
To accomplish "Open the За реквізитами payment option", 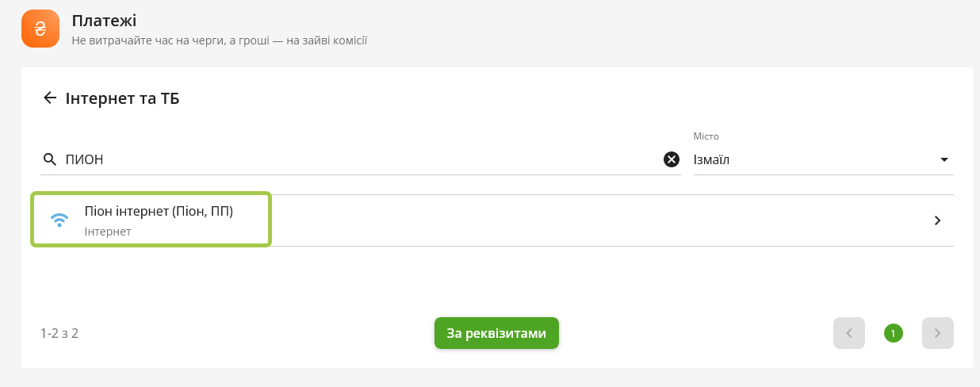I will pos(496,333).
